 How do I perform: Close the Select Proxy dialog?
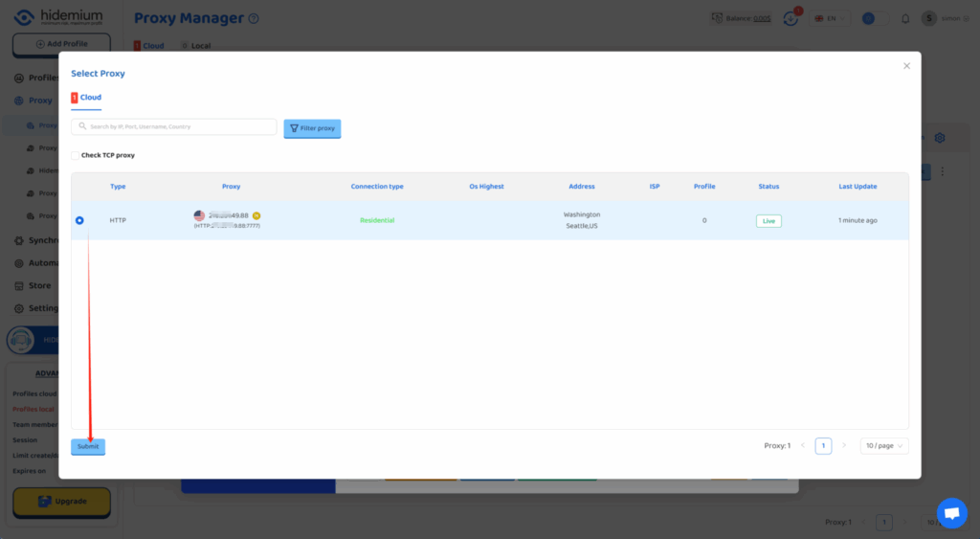click(906, 66)
